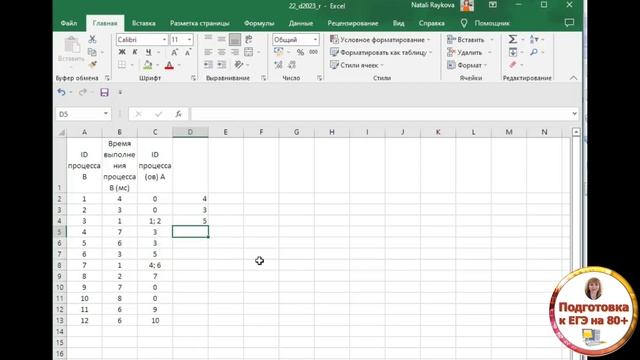
Task: Increase font size with larger A
Action: coord(174,52)
